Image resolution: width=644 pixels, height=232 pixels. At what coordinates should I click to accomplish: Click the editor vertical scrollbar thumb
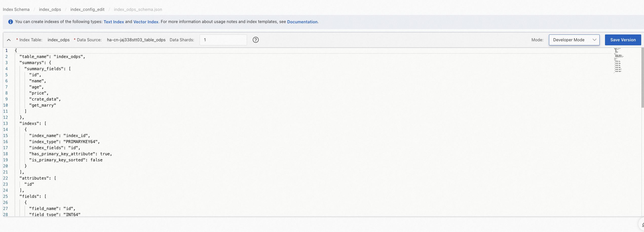point(642,78)
